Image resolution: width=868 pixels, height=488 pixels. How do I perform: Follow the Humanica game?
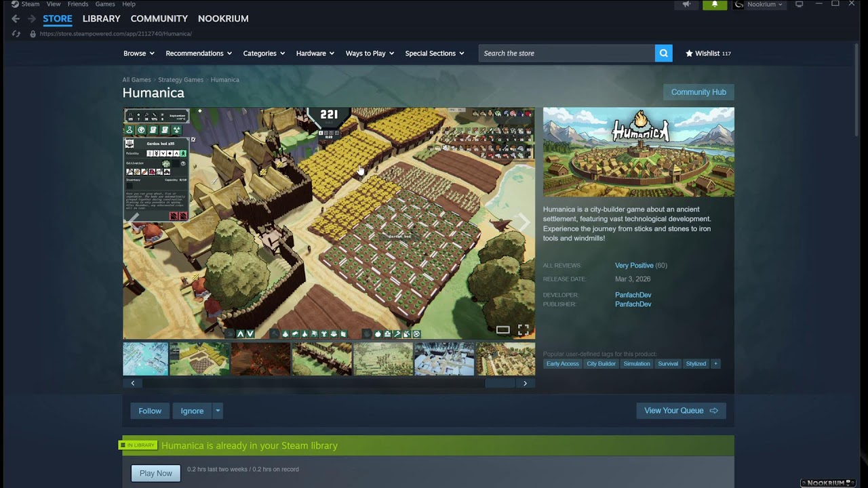[x=150, y=411]
